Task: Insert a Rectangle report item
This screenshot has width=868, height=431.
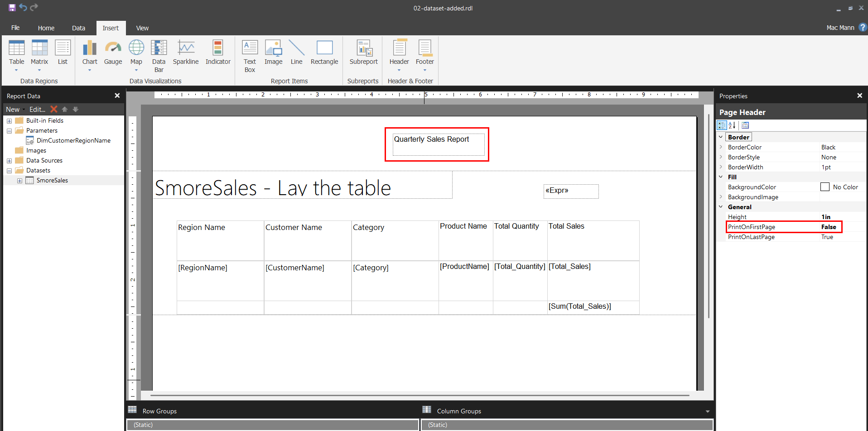Action: tap(324, 53)
